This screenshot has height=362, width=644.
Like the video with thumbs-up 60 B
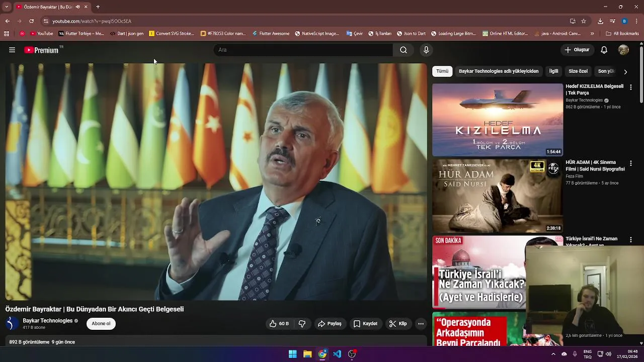279,324
